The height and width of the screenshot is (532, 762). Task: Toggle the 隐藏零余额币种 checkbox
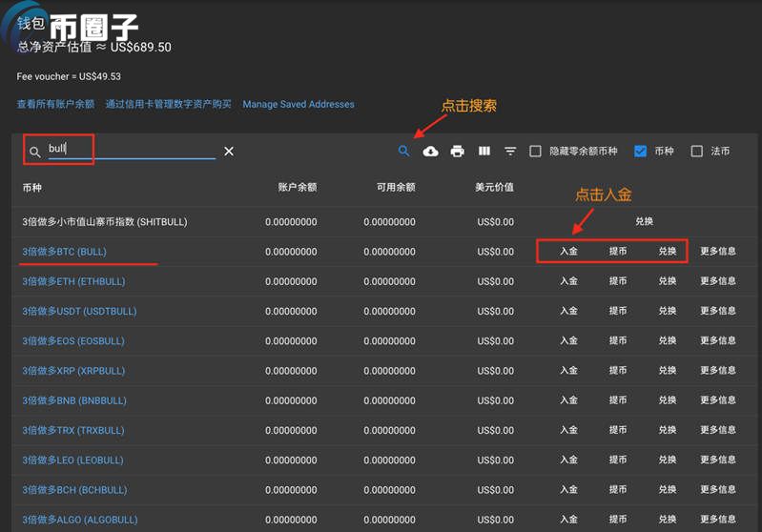pos(535,151)
